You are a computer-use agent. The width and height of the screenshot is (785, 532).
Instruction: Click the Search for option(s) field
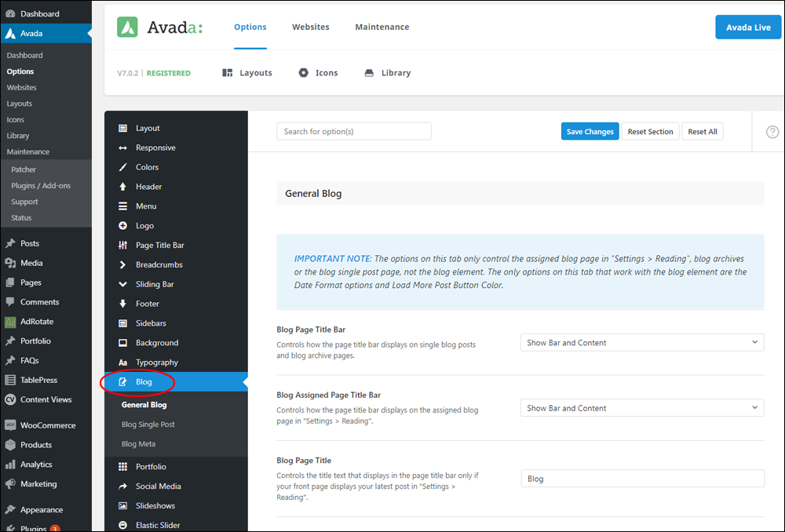pos(354,132)
